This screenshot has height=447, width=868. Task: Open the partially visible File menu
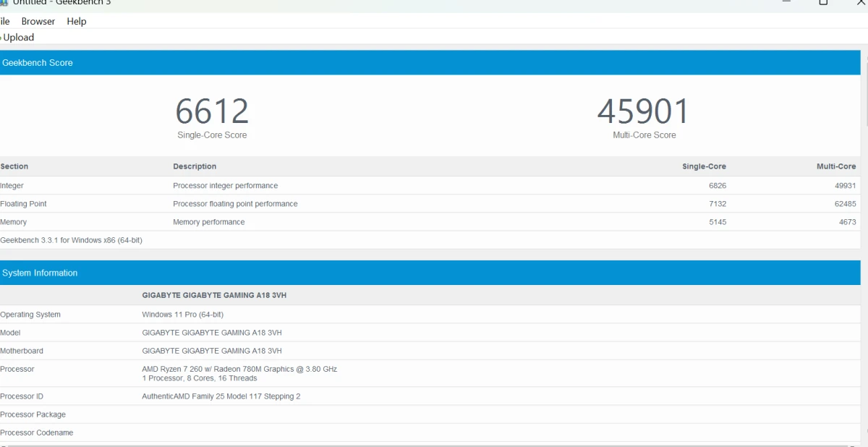pyautogui.click(x=5, y=21)
